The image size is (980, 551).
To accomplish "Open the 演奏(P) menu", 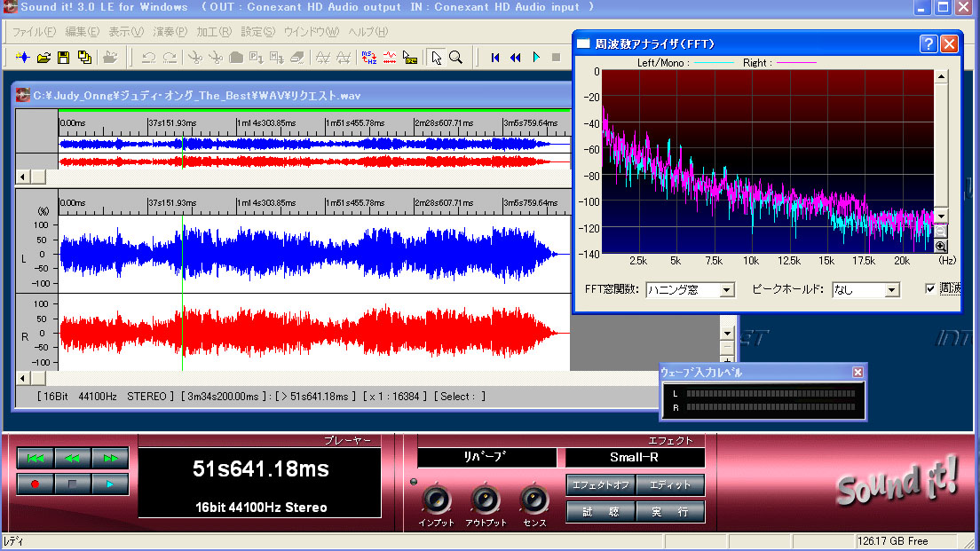I will pos(170,32).
